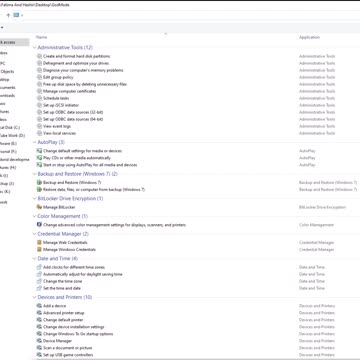360x360 pixels.
Task: Click the Manage computer certificates icon
Action: [x=39, y=91]
